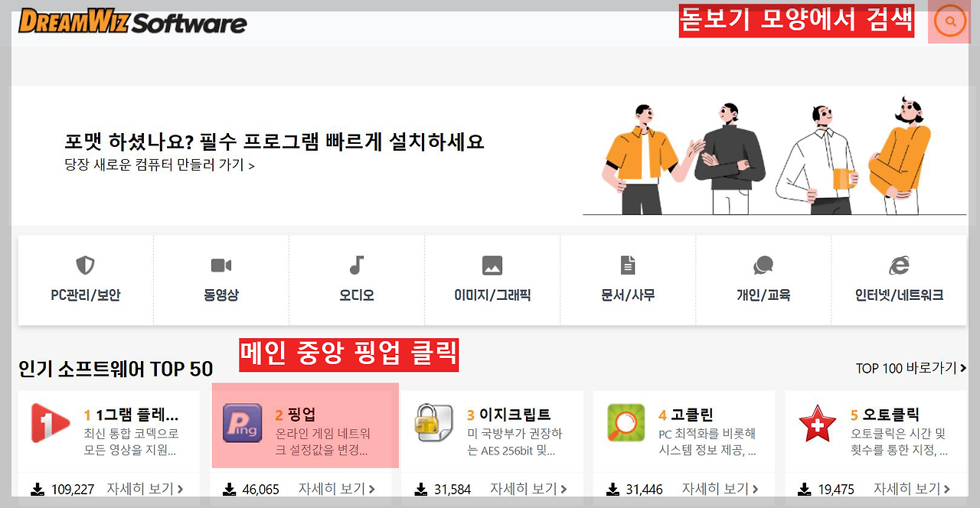Click the heading 인기 소프트웨어 TOP 50
Screen dimensions: 980x508
click(x=116, y=369)
